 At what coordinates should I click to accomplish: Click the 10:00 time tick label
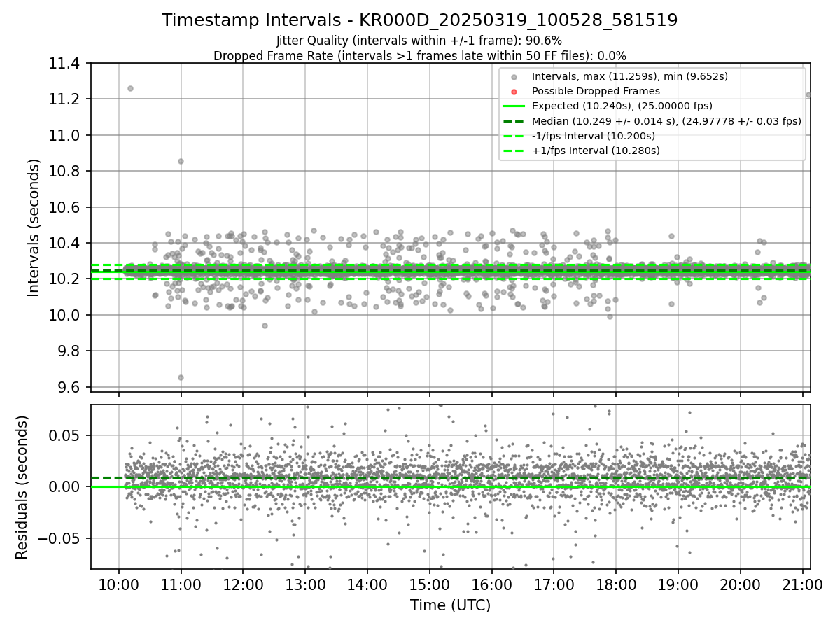pos(119,585)
